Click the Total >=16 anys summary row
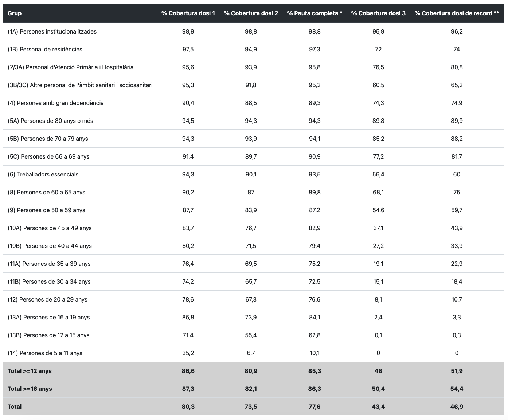This screenshot has width=508, height=420. point(253,389)
